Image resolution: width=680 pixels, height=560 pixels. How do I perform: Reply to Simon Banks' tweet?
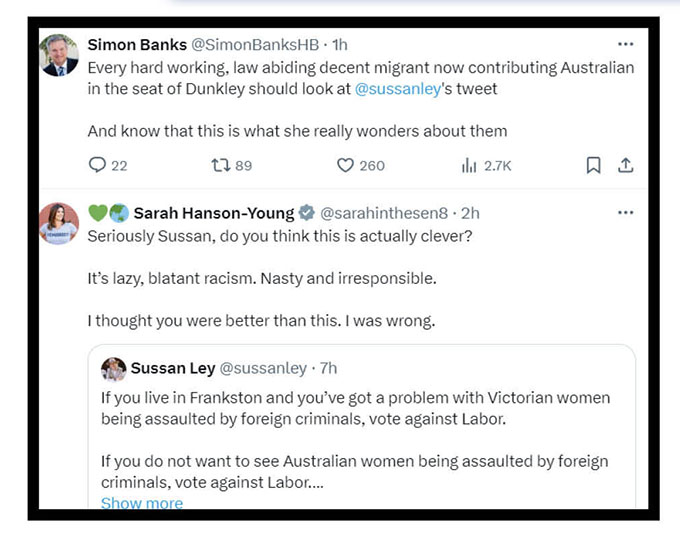point(97,165)
